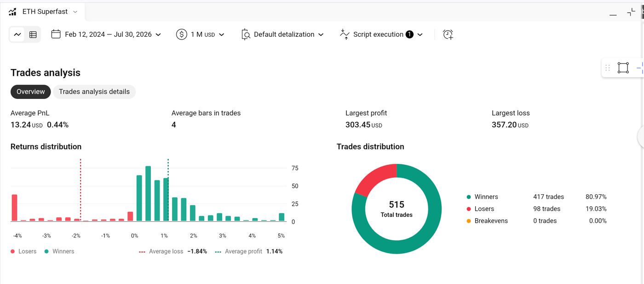Screen dimensions: 644x284
Task: Click the Returns distribution heading
Action: click(46, 147)
